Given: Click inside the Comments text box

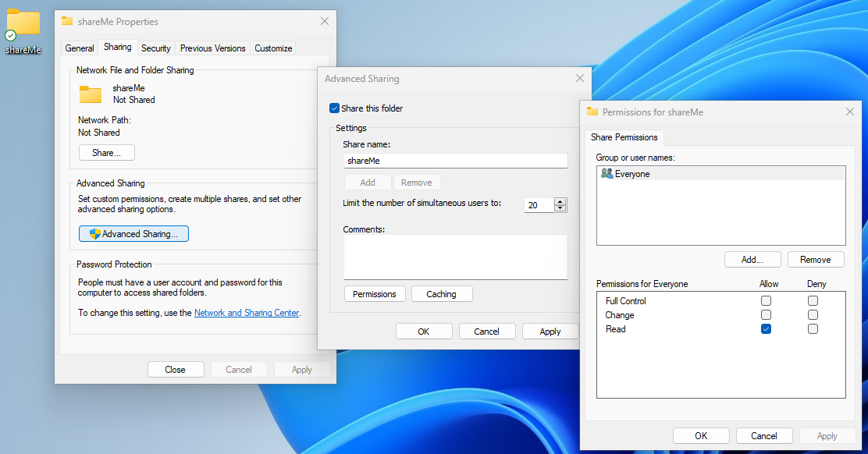Looking at the screenshot, I should pos(455,257).
